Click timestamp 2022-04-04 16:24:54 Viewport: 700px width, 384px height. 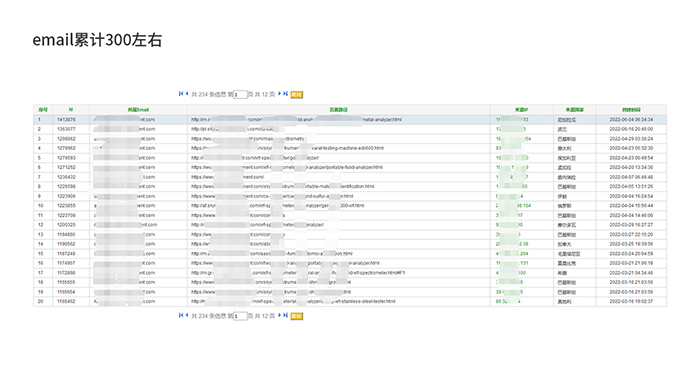tap(631, 196)
